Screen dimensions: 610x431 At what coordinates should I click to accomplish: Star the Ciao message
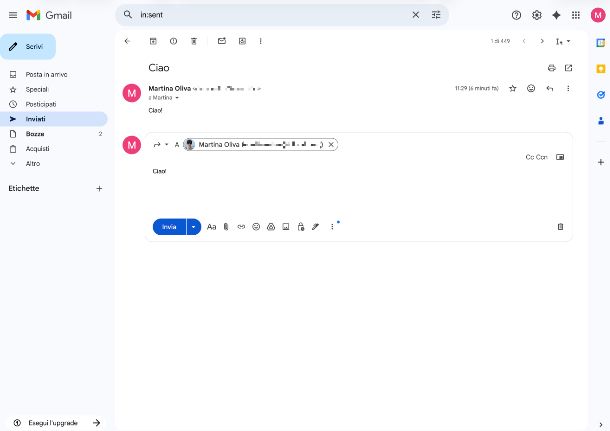coord(513,88)
